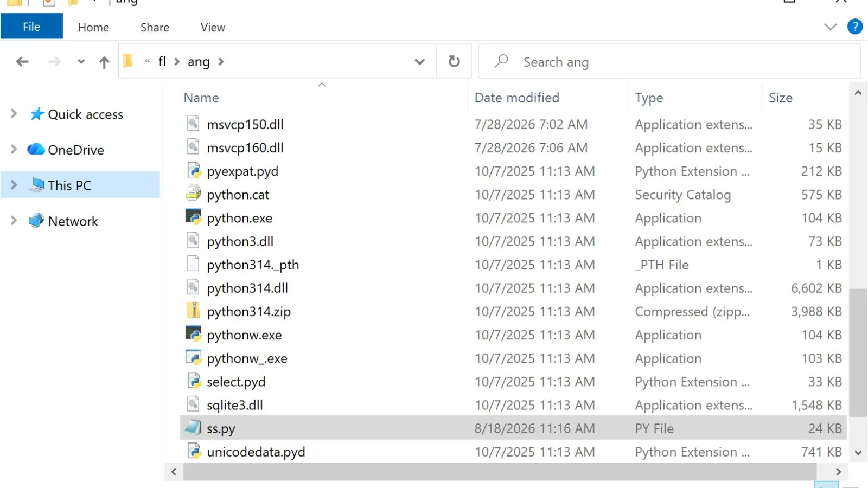Select the file named python3.dll
868x488 pixels.
pos(240,241)
